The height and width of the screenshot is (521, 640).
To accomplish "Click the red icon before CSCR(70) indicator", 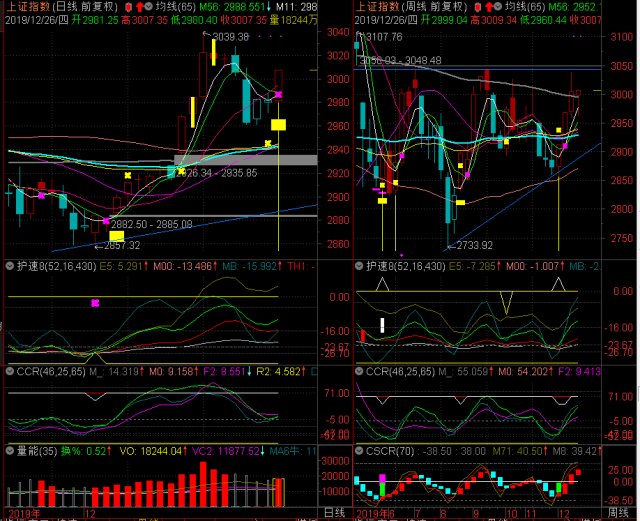I will point(361,451).
